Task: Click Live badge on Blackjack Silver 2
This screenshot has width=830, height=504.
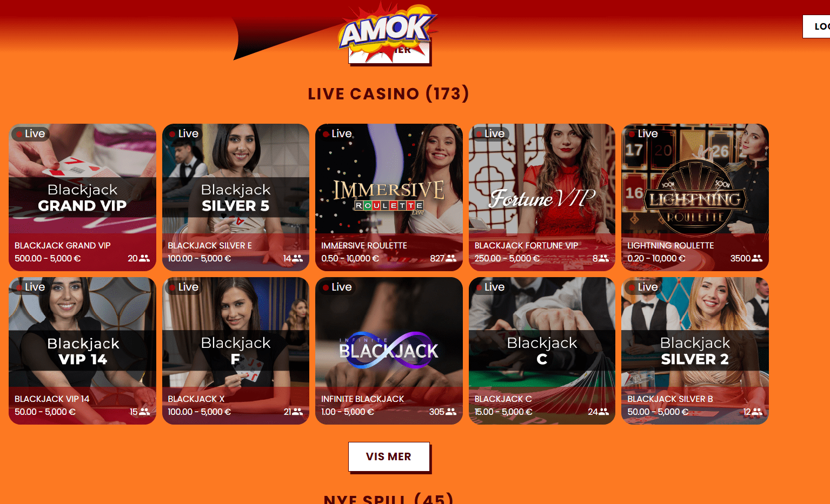Action: click(643, 287)
